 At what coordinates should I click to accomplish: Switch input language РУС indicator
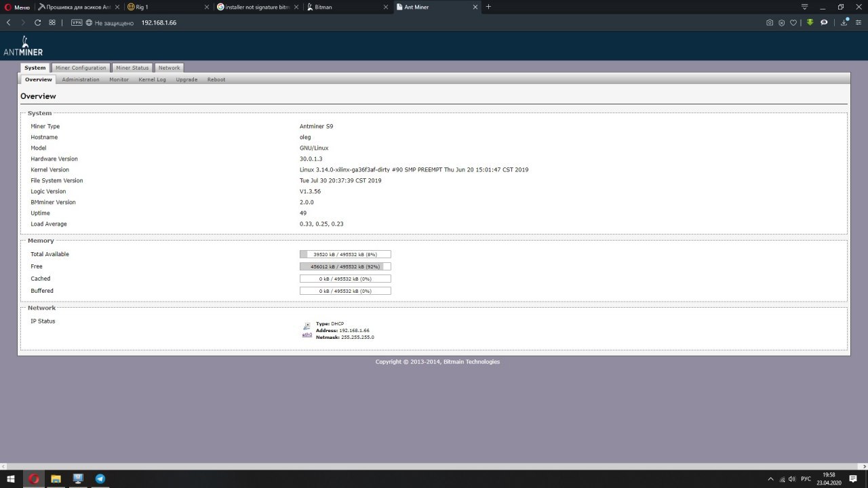pos(806,479)
